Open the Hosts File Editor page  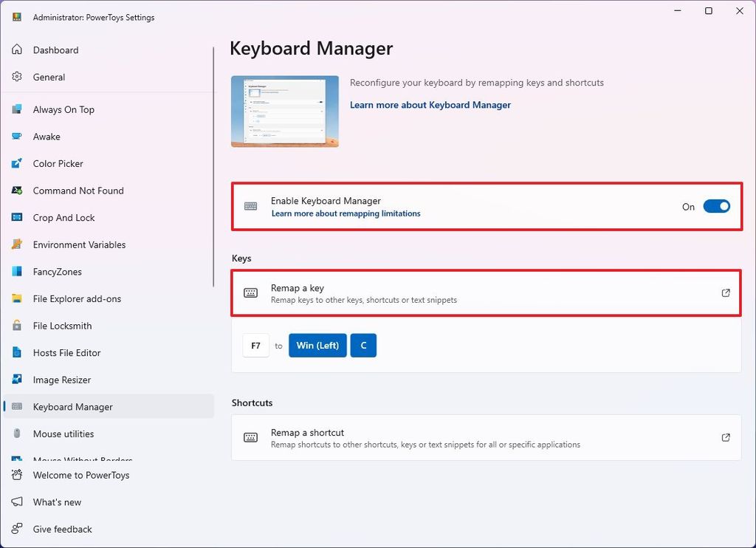68,352
